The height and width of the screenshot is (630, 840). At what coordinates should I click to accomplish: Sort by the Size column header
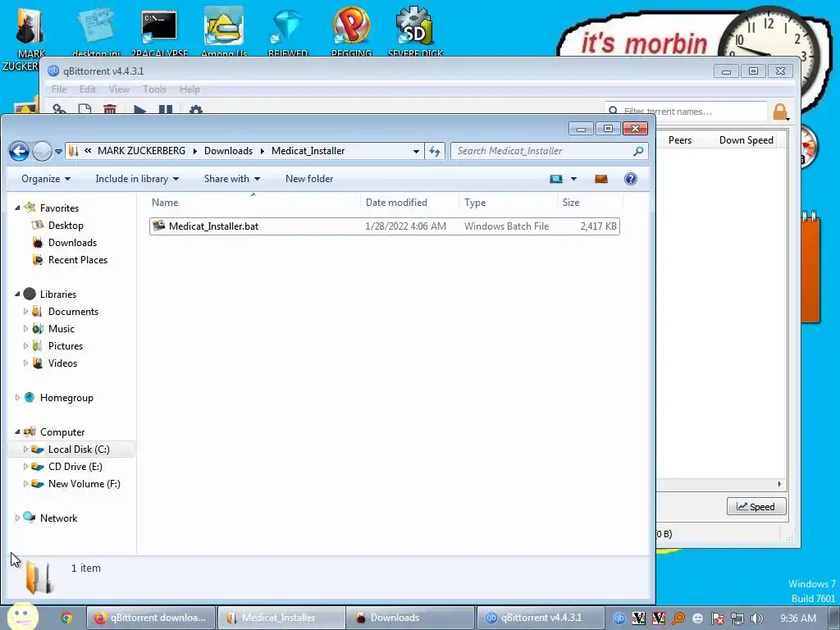click(x=590, y=203)
